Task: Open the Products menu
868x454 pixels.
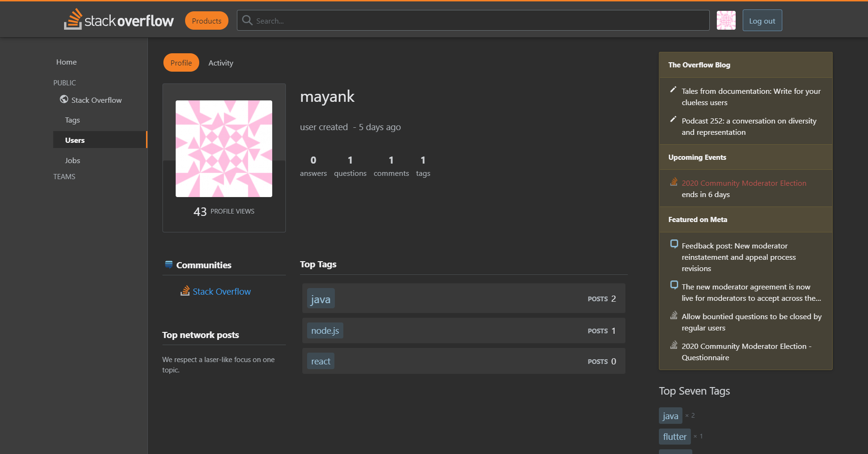Action: pos(206,20)
